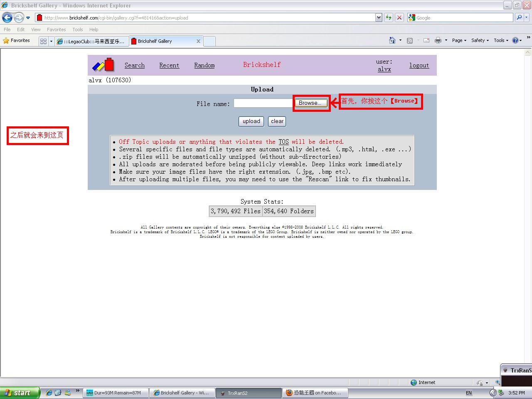Click the Read Mail icon
The width and height of the screenshot is (532, 399).
coord(426,40)
